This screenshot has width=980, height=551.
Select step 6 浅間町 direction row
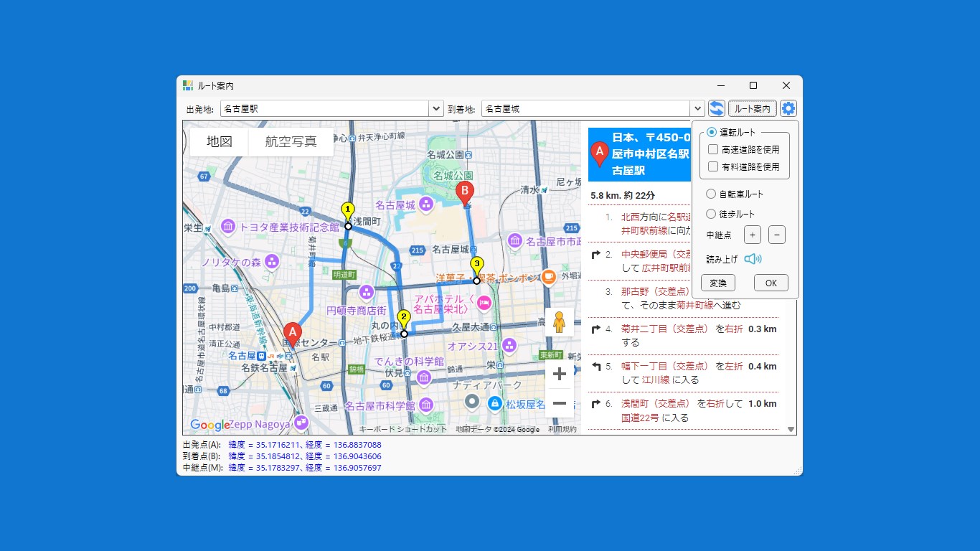[683, 410]
